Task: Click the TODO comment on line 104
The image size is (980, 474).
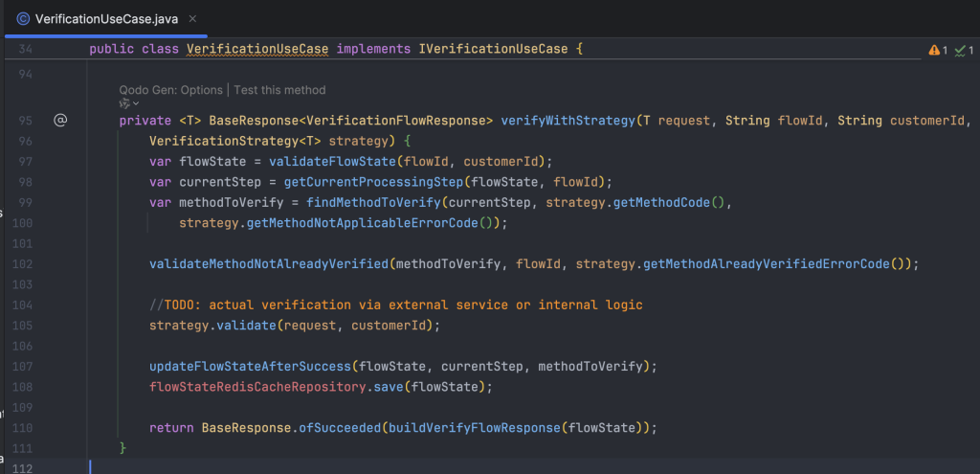Action: (x=396, y=305)
